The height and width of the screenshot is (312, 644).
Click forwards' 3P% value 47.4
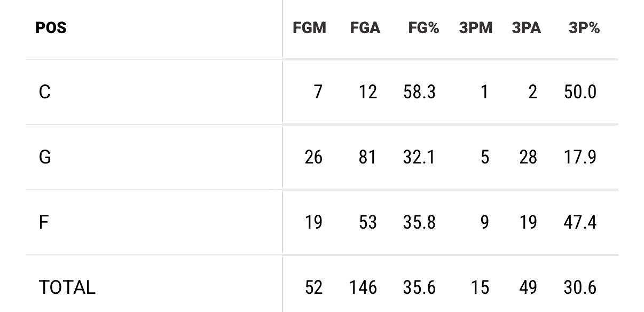point(580,222)
